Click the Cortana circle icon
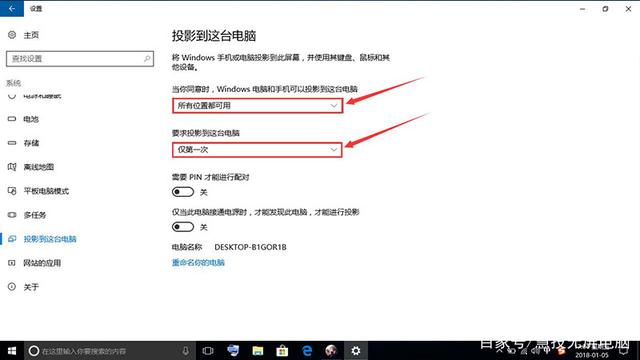This screenshot has height=360, width=640. coord(34,351)
